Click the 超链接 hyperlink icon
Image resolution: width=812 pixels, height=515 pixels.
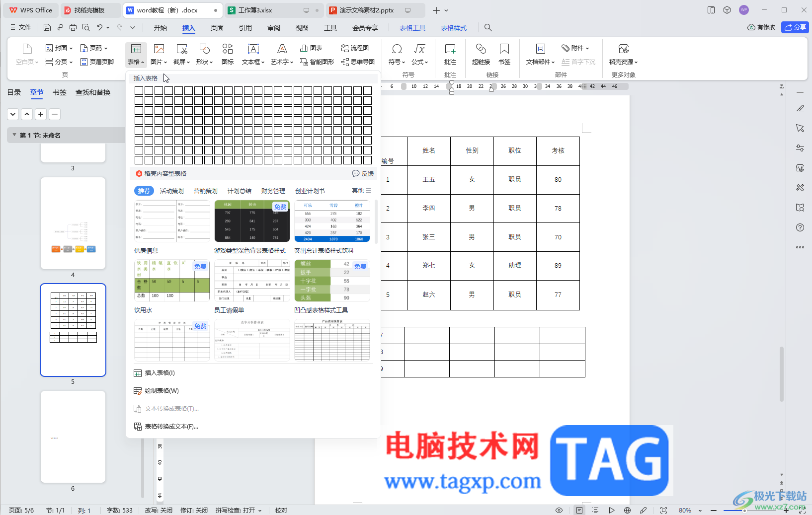[x=481, y=49]
